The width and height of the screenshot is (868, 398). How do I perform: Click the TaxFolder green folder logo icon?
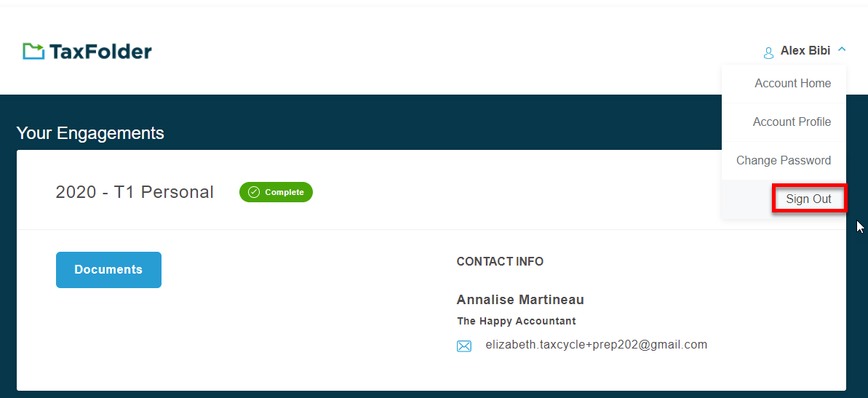click(33, 51)
